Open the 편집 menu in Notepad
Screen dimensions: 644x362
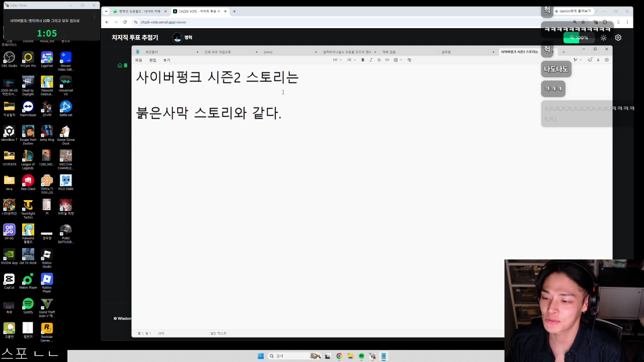152,60
